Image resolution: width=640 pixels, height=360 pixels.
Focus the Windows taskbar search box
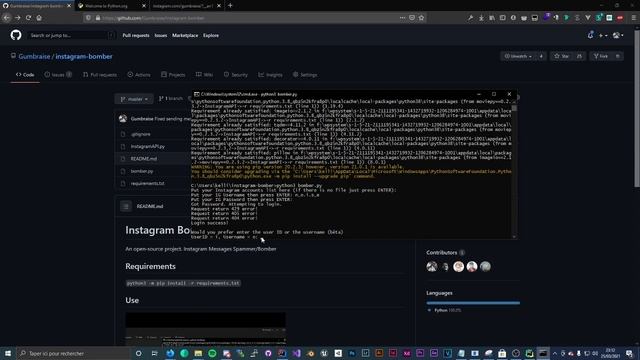[x=73, y=353]
